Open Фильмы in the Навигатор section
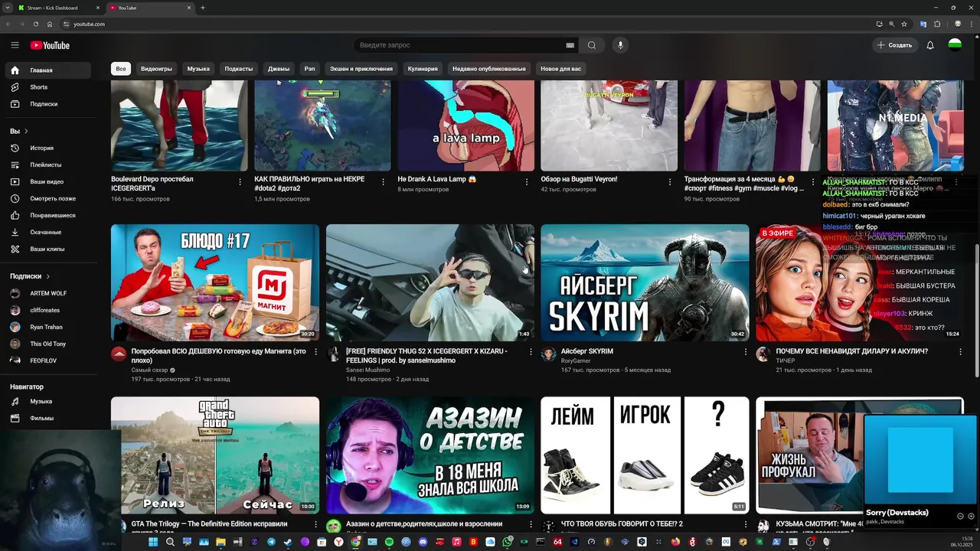Image resolution: width=980 pixels, height=551 pixels. [x=49, y=418]
